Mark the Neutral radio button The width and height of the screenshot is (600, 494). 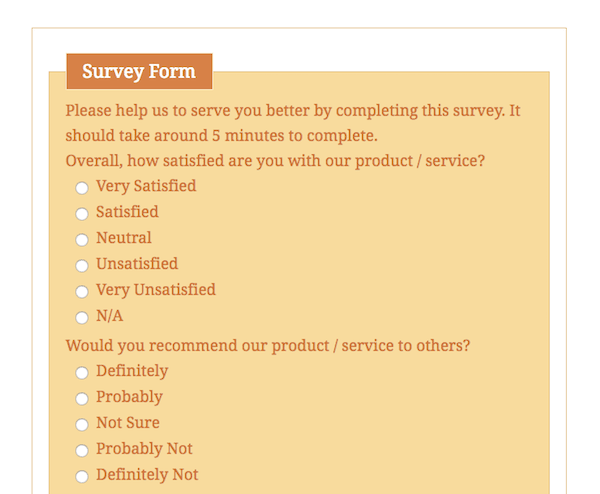tap(82, 240)
